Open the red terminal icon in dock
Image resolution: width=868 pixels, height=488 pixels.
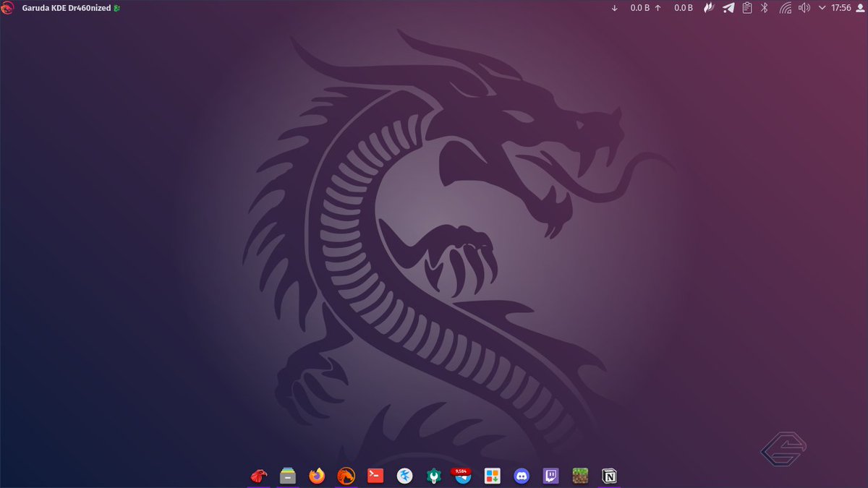coord(375,476)
